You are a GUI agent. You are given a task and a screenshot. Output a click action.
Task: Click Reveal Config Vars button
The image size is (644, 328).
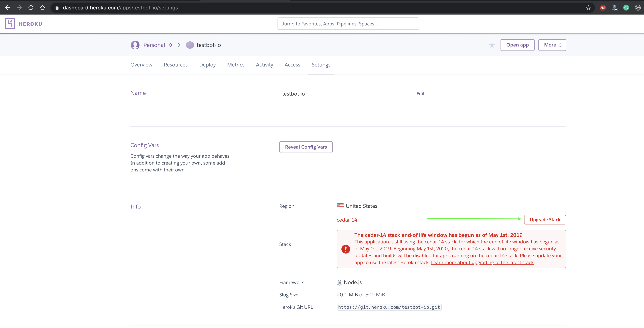pos(306,147)
